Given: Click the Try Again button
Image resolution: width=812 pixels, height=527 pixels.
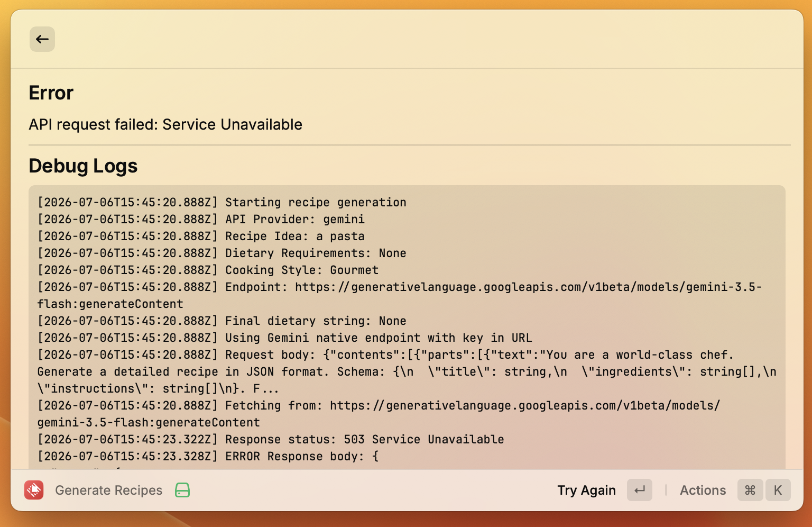Looking at the screenshot, I should pyautogui.click(x=586, y=490).
